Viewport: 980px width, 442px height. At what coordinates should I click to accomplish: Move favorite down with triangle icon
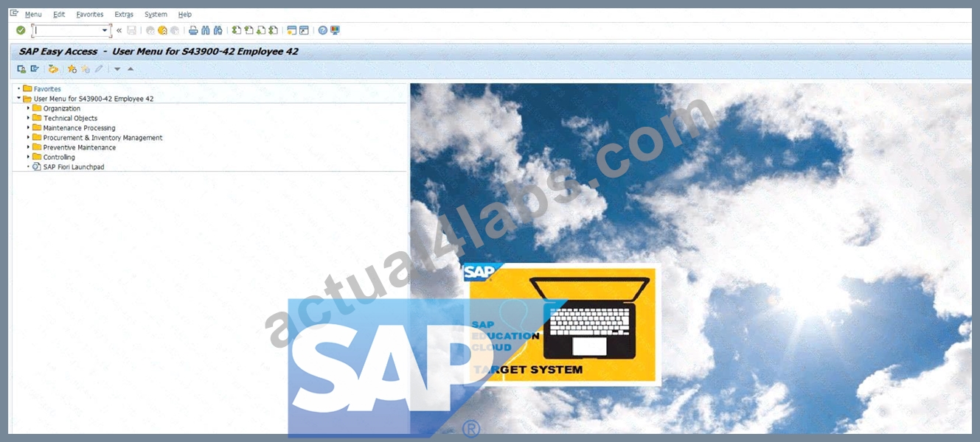pos(117,69)
